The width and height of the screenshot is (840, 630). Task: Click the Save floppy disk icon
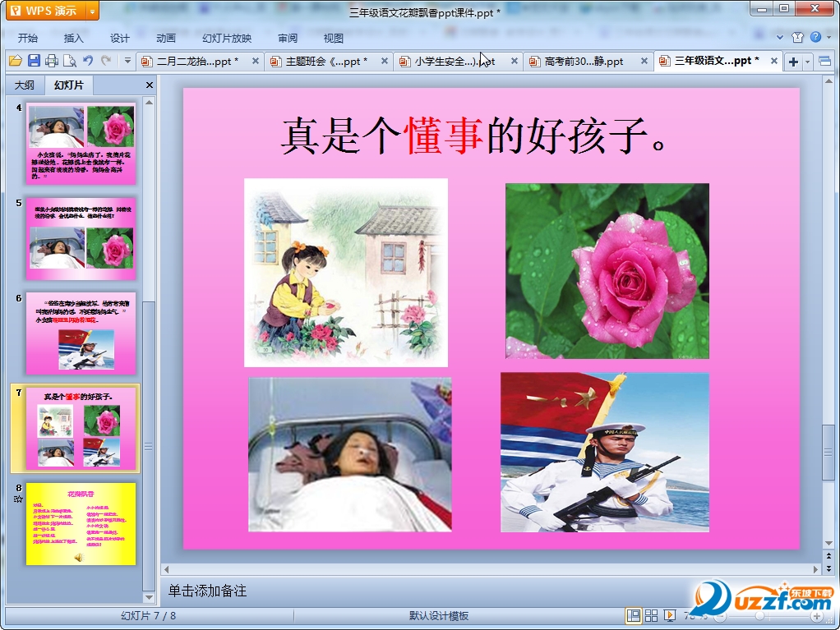tap(34, 61)
